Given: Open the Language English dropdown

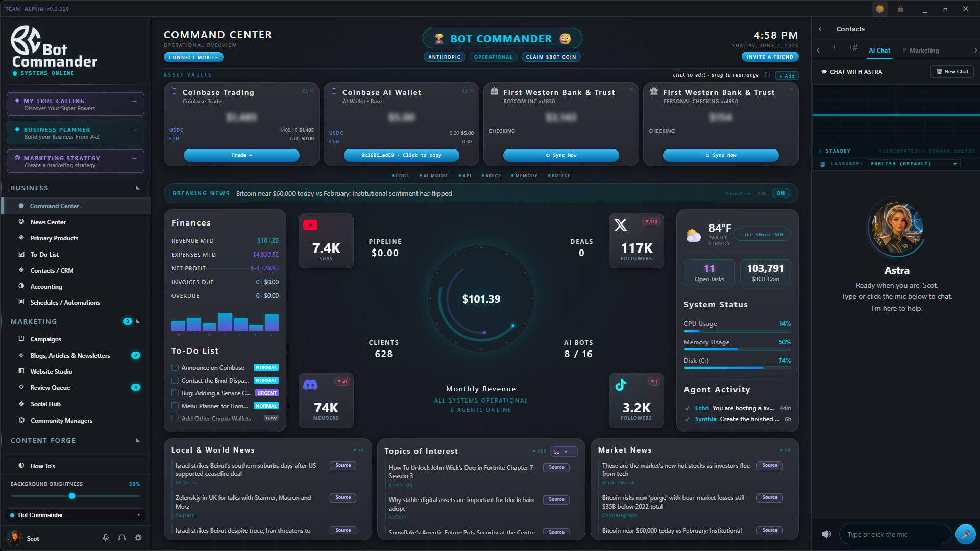Looking at the screenshot, I should [x=914, y=164].
